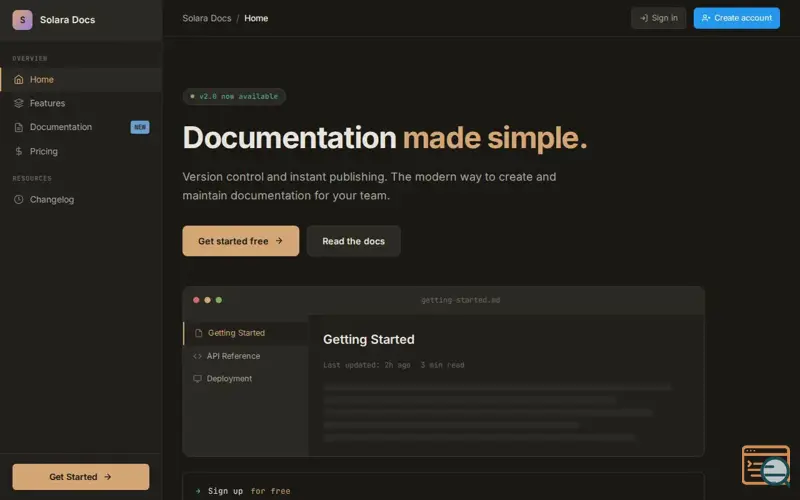Click the Home house icon in sidebar

click(x=19, y=80)
